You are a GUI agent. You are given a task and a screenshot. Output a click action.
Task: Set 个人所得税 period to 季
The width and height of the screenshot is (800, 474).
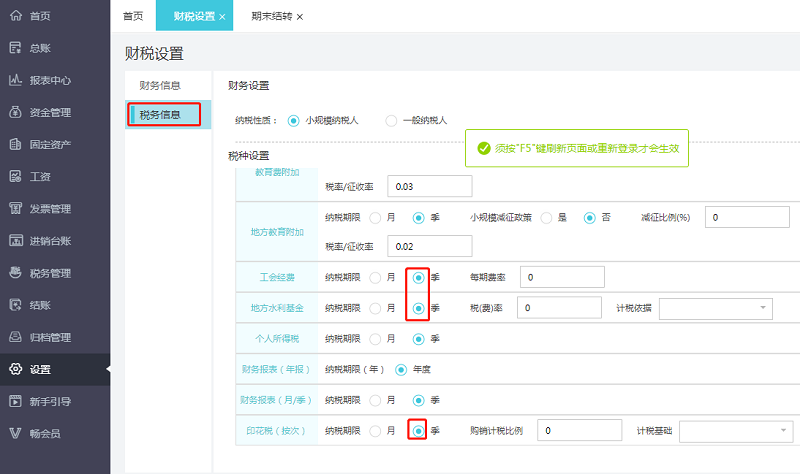[418, 339]
